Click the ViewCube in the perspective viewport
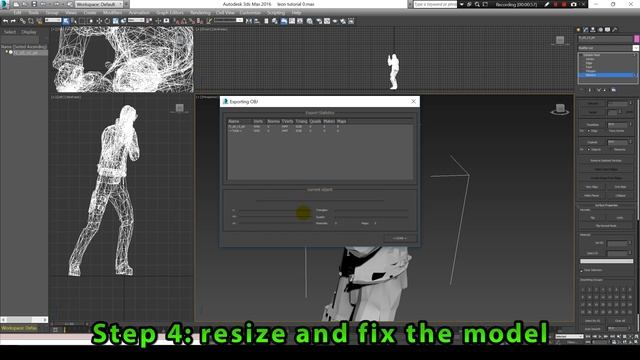The width and height of the screenshot is (640, 360). point(560,109)
